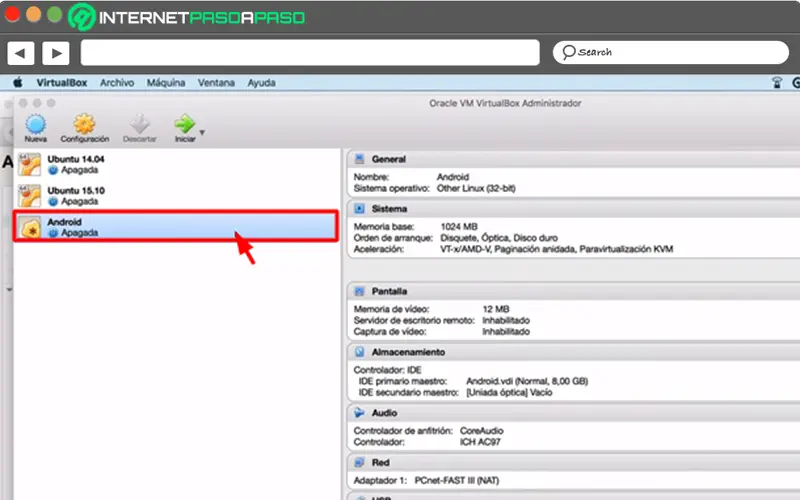This screenshot has width=800, height=500.
Task: Click 'CoreAudio' host controller value
Action: coord(482,431)
